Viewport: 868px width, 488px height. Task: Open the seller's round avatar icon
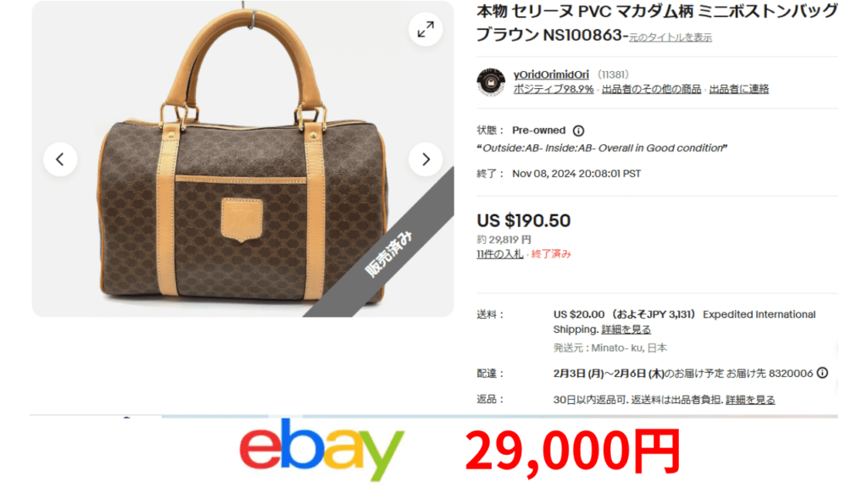tap(491, 82)
